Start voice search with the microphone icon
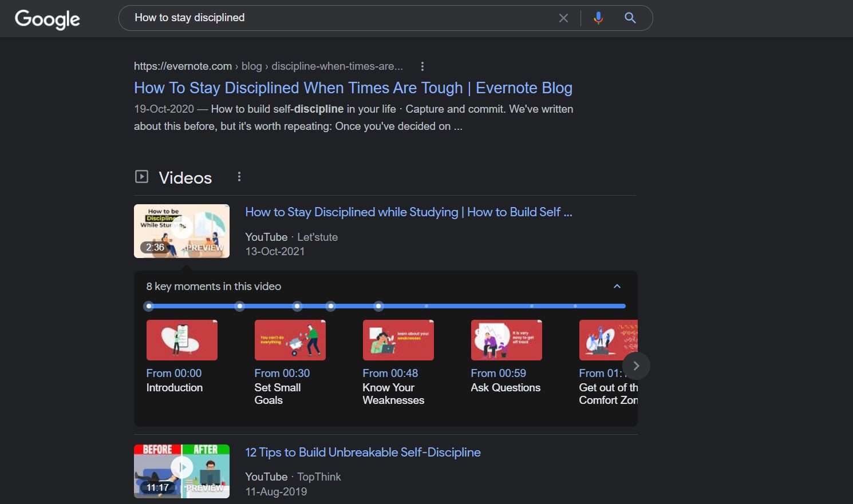Screen dimensions: 853x504 [598, 18]
